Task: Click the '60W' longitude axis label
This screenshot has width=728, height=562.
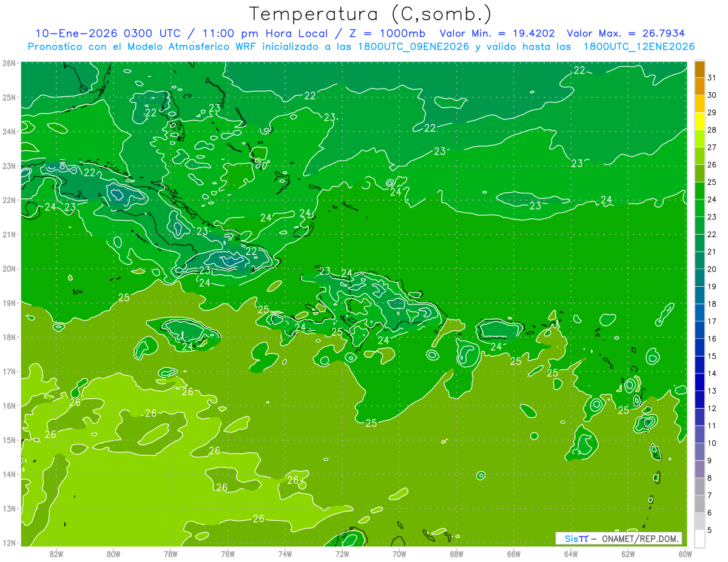Action: [x=686, y=554]
